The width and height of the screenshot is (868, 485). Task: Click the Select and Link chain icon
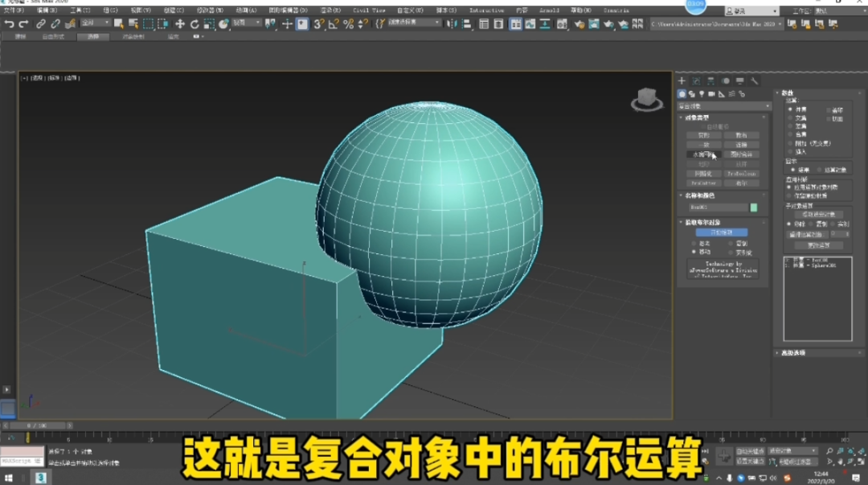tap(40, 24)
